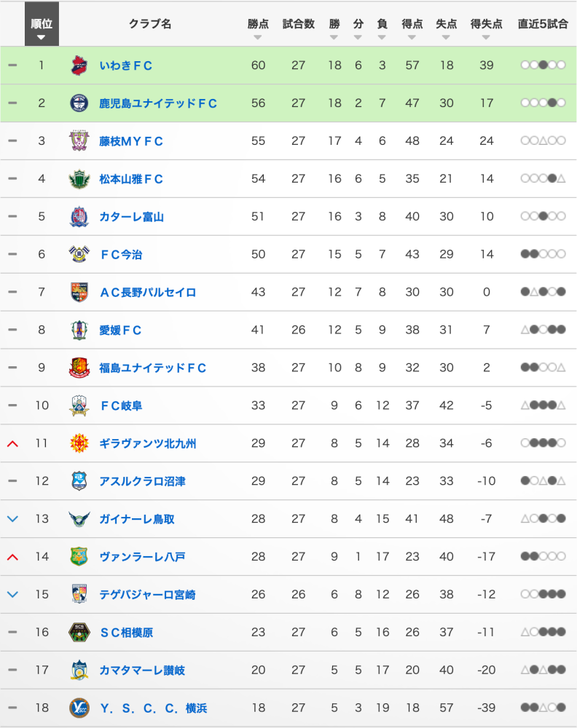This screenshot has height=728, width=577.
Task: Sort table by 順位 rank column
Action: coord(42,28)
